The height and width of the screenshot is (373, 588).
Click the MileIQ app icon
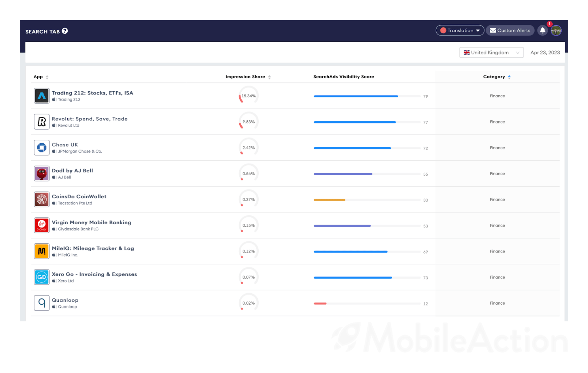click(41, 251)
